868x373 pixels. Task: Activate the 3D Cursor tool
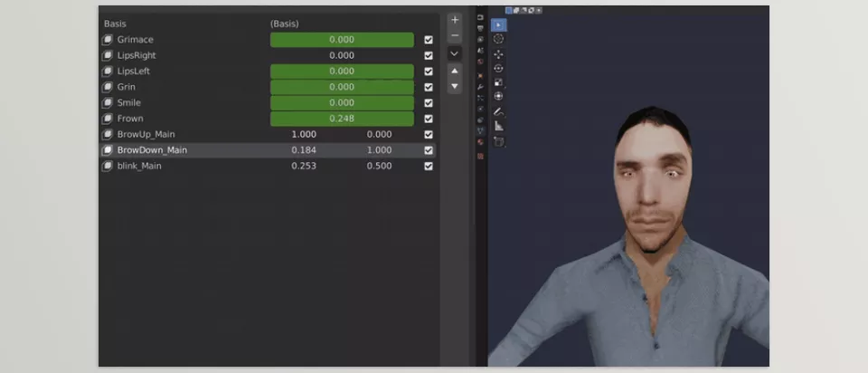click(x=498, y=39)
